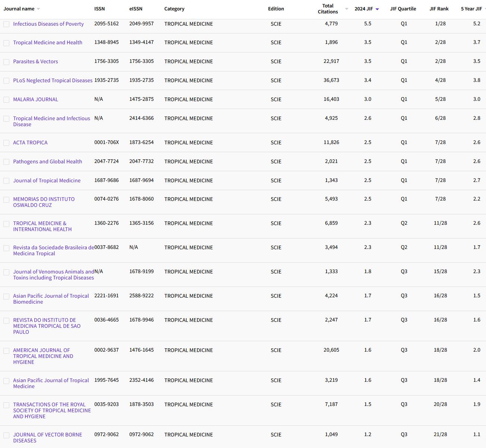The height and width of the screenshot is (448, 486).
Task: Open the Tropical Medicine and Health journal page
Action: pos(48,42)
